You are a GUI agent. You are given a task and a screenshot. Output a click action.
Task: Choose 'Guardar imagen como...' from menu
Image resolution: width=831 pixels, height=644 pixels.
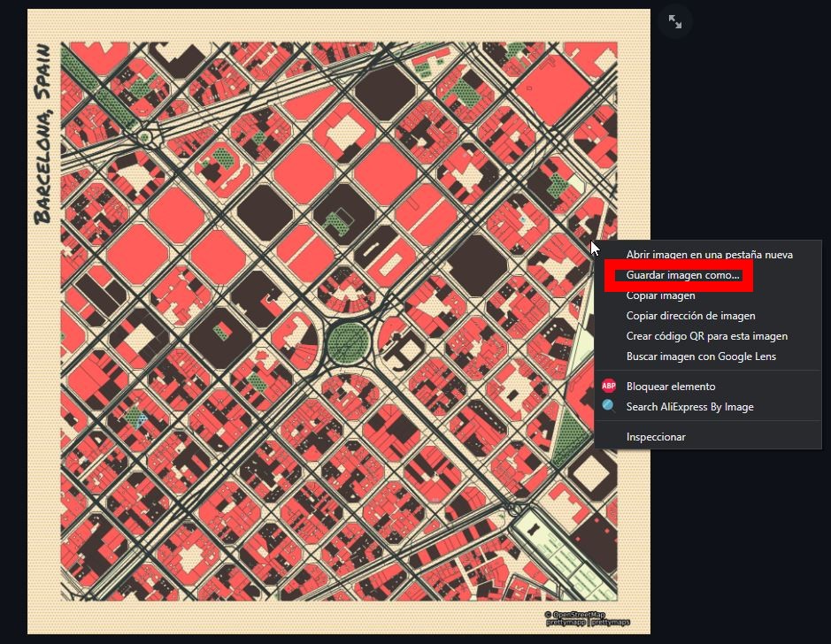[x=682, y=275]
